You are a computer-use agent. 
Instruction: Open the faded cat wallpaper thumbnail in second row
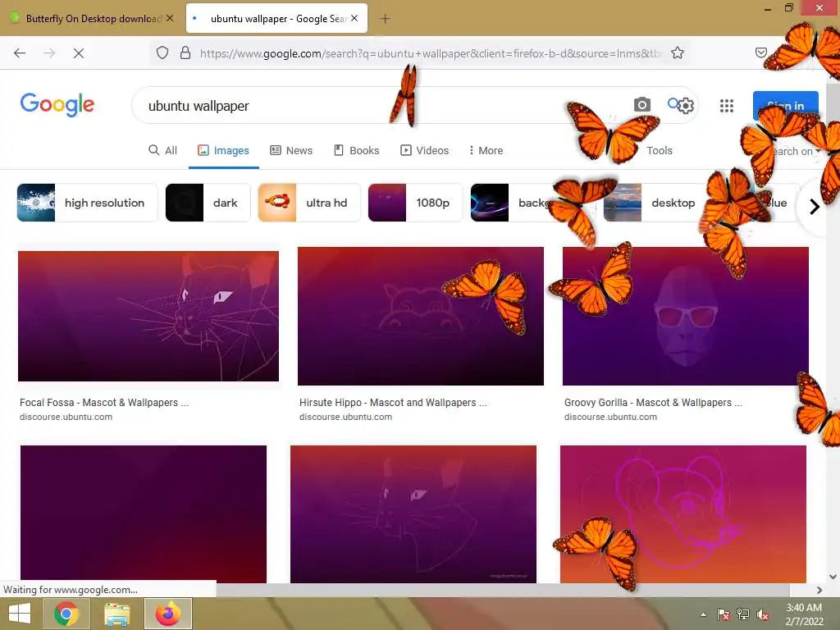click(x=413, y=514)
